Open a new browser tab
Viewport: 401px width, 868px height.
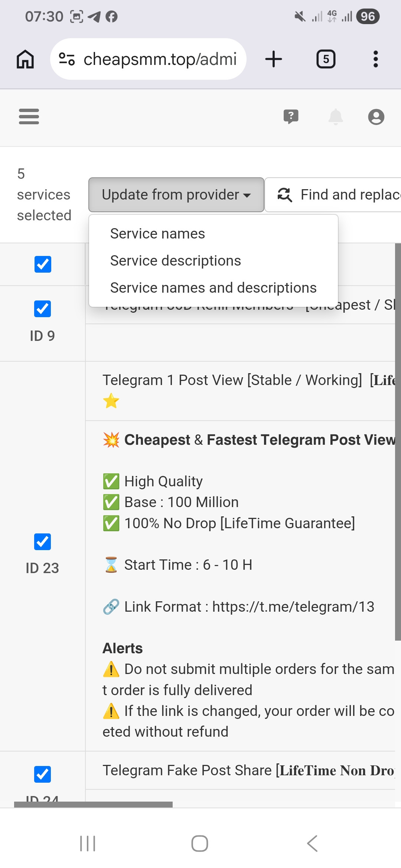[274, 59]
